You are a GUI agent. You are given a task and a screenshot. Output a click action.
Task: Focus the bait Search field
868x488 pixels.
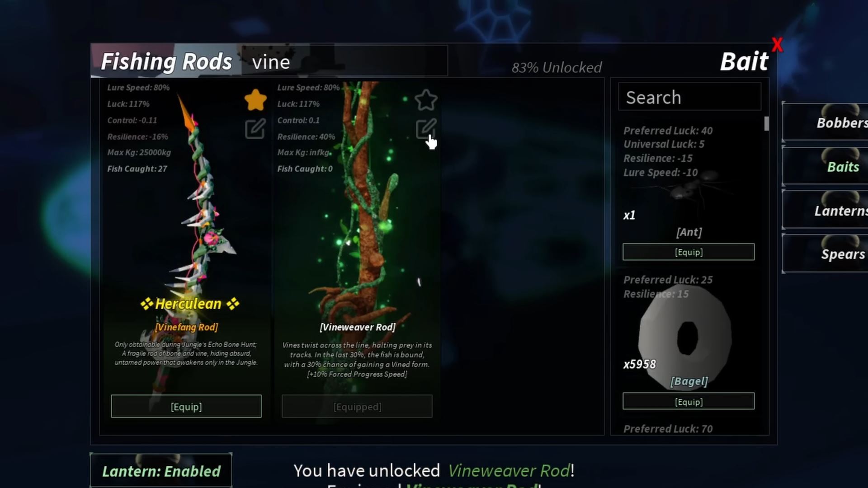click(x=690, y=97)
